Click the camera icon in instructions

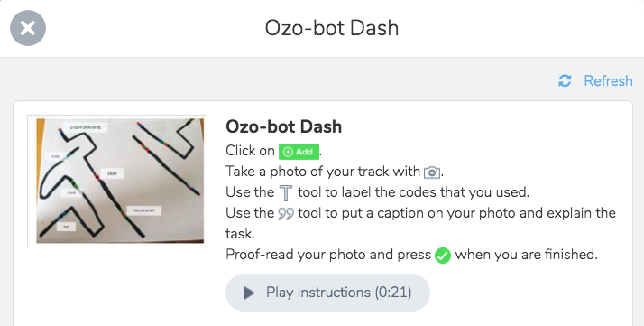[432, 172]
